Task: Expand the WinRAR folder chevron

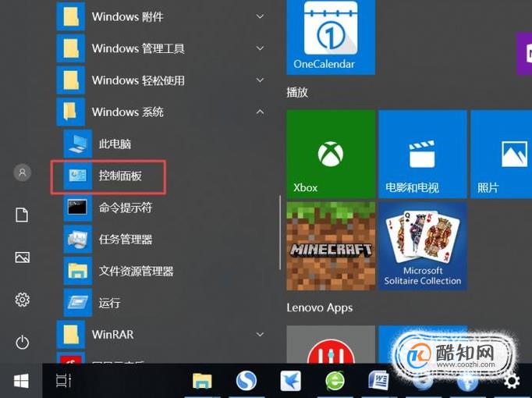Action: pyautogui.click(x=260, y=334)
